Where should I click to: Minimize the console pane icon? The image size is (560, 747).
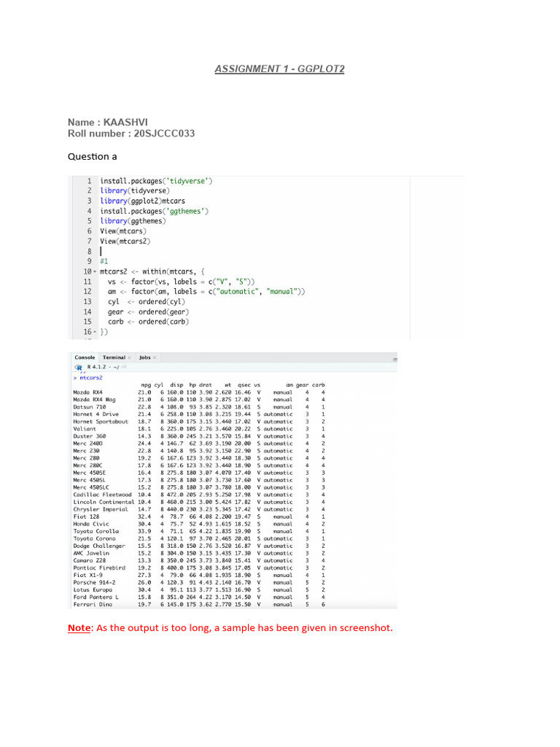(394, 359)
